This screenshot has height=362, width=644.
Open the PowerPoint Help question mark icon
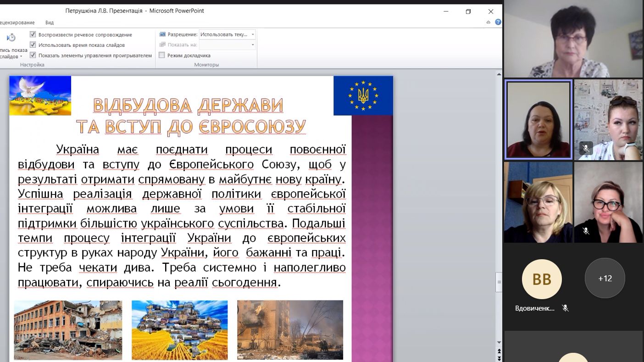[498, 22]
